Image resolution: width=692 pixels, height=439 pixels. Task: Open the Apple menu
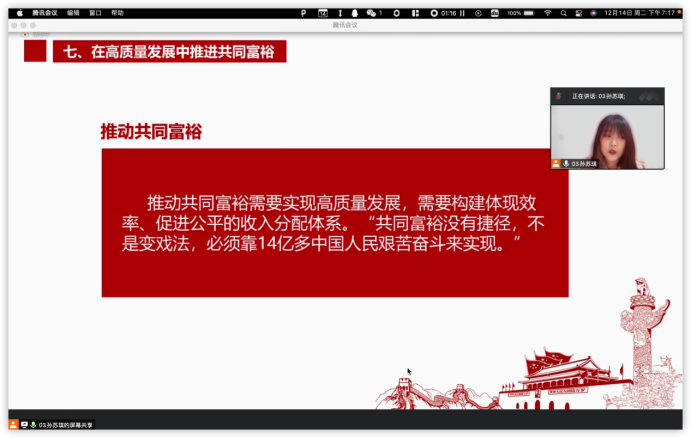pyautogui.click(x=19, y=13)
